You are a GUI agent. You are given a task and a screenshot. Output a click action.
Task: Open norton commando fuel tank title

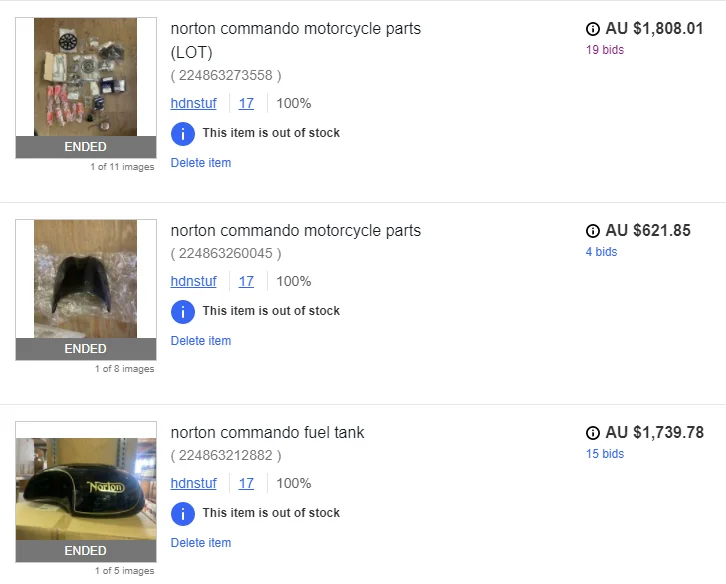point(267,433)
